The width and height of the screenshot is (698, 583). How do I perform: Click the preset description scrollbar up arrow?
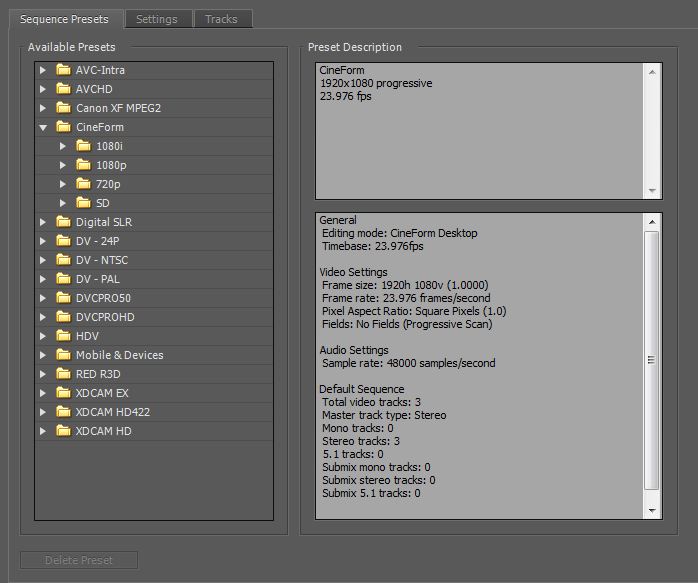[x=652, y=71]
